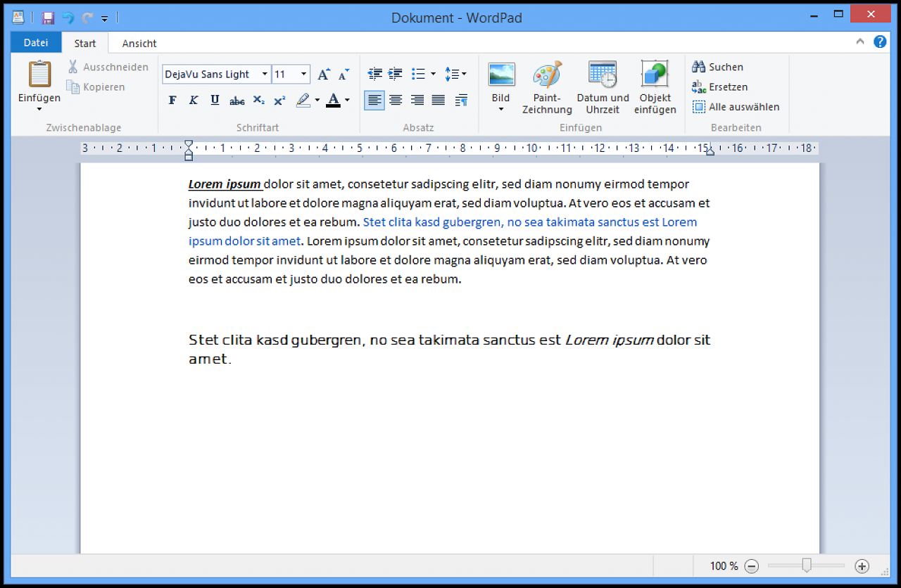Image resolution: width=901 pixels, height=588 pixels.
Task: Toggle superscript formatting
Action: click(279, 100)
